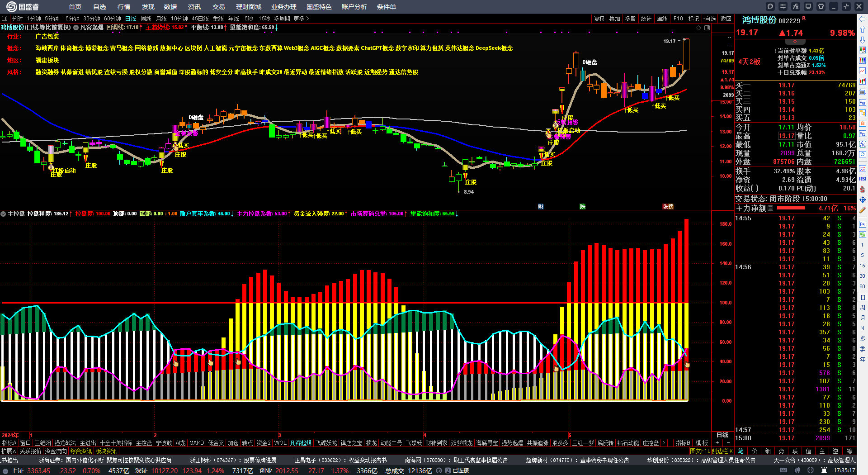Open the 账户分析 menu
Screen dimensions: 868x475
coord(354,7)
